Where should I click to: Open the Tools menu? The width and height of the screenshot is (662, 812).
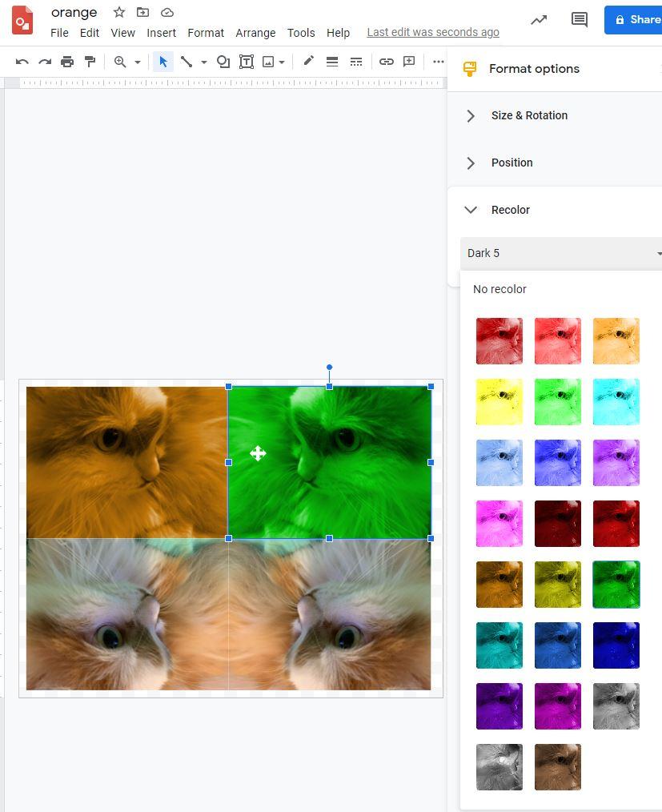(301, 33)
